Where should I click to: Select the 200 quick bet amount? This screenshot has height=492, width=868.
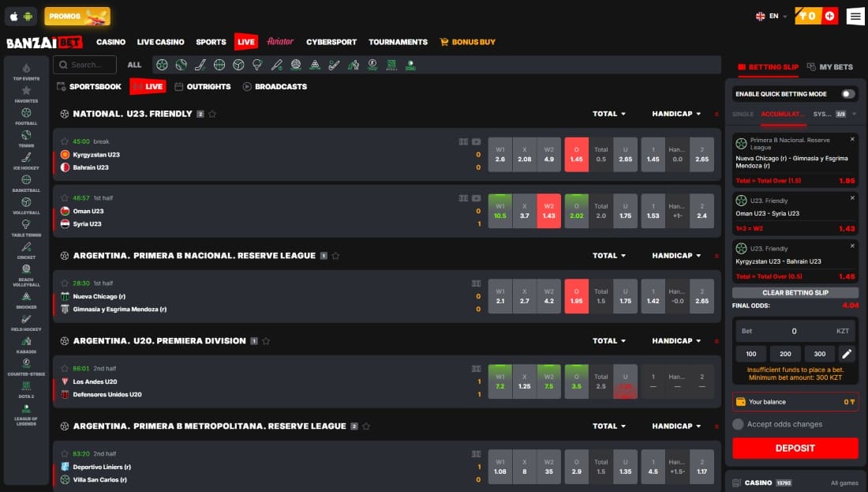[x=785, y=354]
